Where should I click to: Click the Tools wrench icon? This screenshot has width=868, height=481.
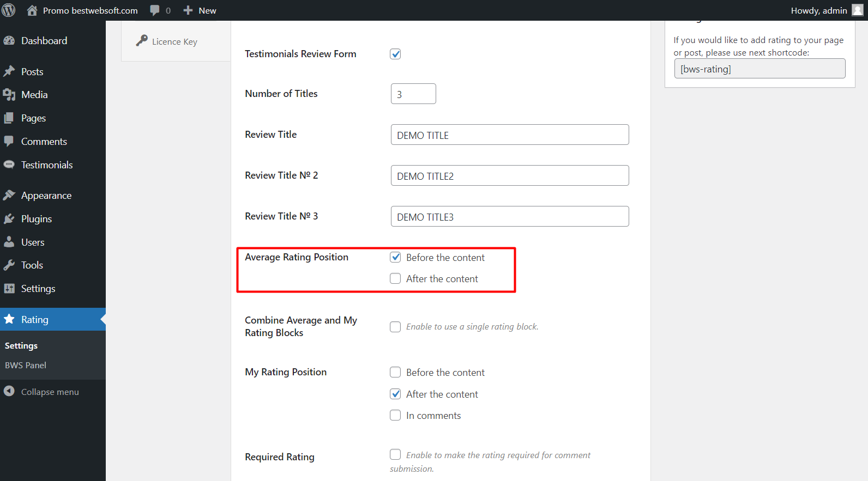click(x=9, y=265)
